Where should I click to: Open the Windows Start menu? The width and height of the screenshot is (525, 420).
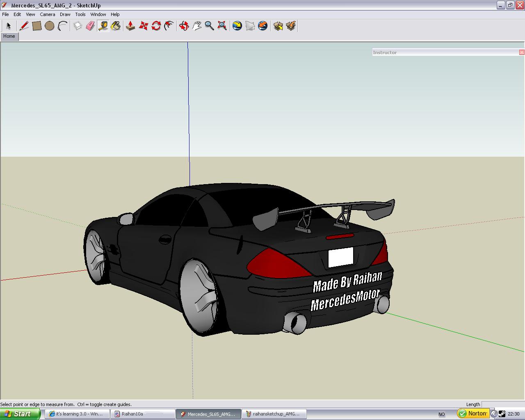20,414
